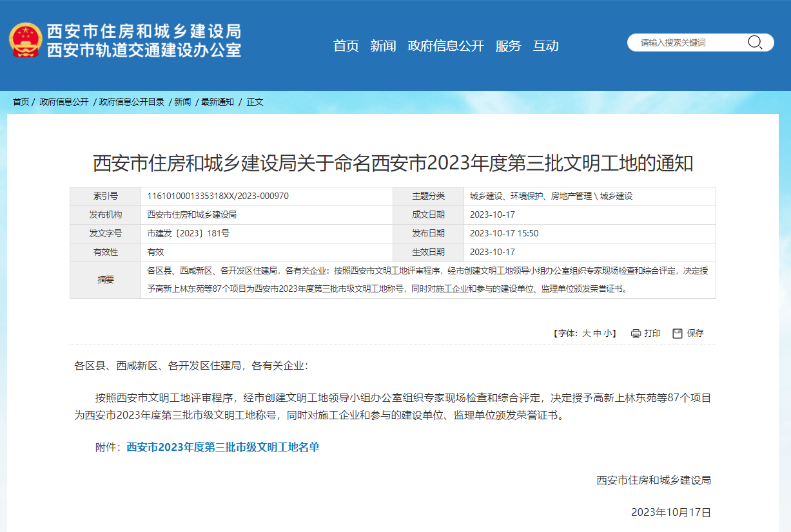Open the 首页 navigation menu item
Screen dimensions: 791x532
[346, 46]
